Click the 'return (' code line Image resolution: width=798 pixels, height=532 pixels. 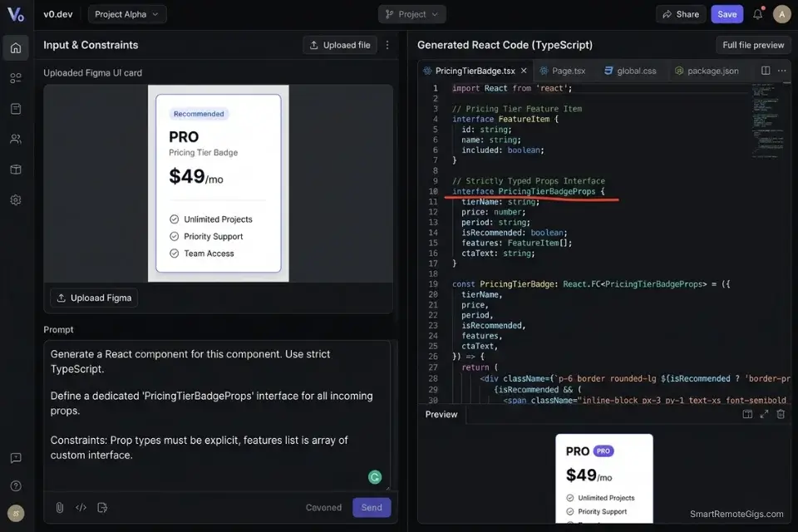point(480,367)
